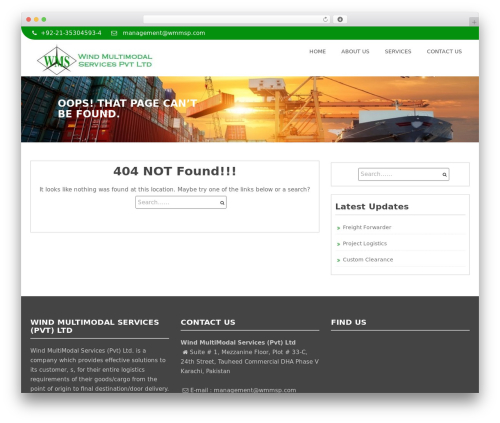
Task: Click the 'It looks like nothing was found' message
Action: (175, 190)
